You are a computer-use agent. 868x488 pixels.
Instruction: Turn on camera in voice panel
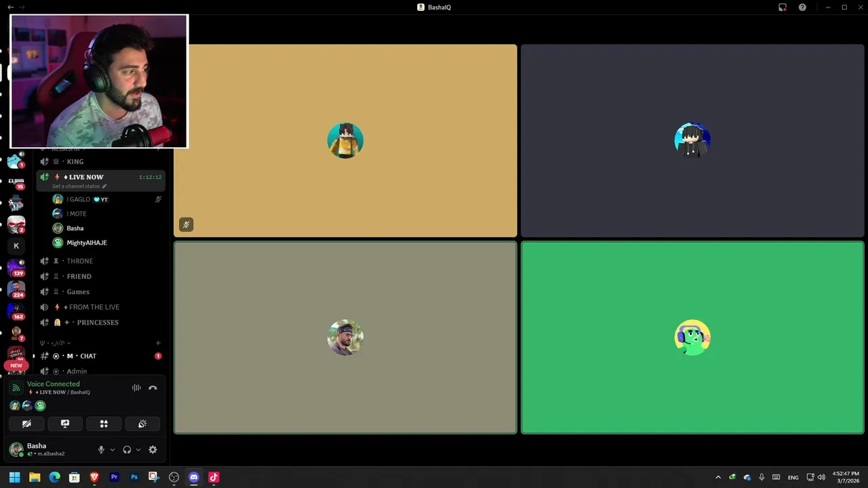[26, 424]
